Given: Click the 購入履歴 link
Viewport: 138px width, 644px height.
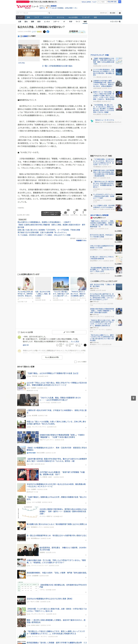Looking at the screenshot, I should pos(112,13).
